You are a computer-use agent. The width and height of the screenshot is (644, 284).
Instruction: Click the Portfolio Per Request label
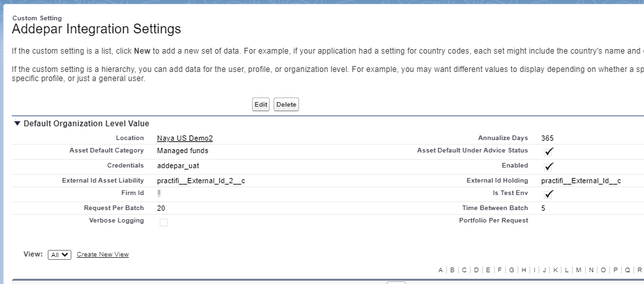coord(493,221)
